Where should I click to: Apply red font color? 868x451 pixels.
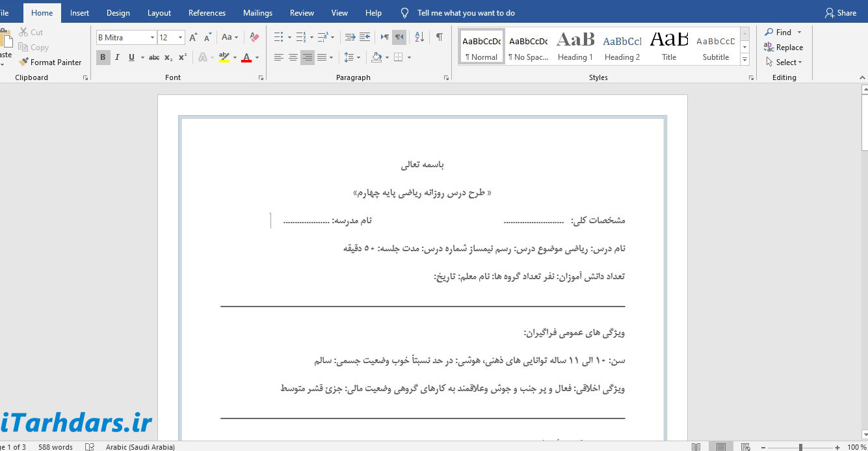(246, 57)
